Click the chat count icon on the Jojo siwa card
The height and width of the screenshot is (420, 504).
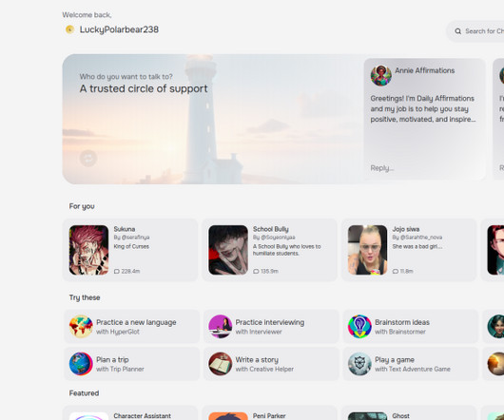tap(396, 272)
